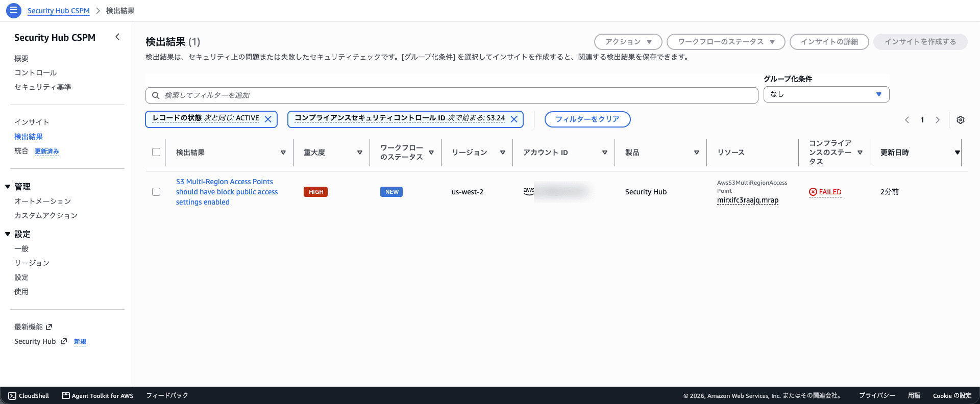Screen dimensions: 980x404
Task: Go to previous results page
Action: click(x=907, y=120)
